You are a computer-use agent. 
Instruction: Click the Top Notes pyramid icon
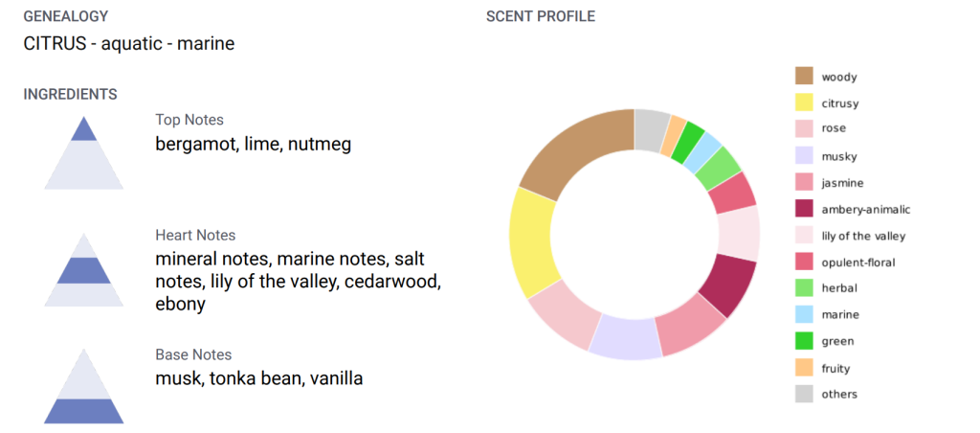(x=84, y=152)
